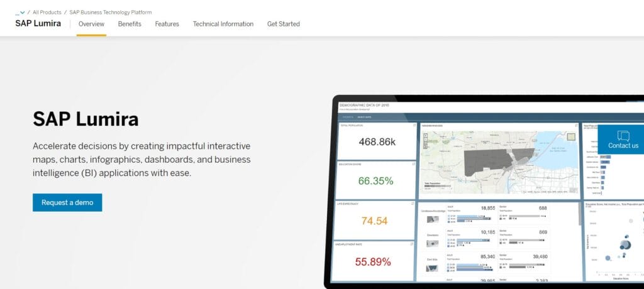Click the SAP Lumira title in the navigation bar
Viewport: 644px width, 289px height.
(38, 23)
